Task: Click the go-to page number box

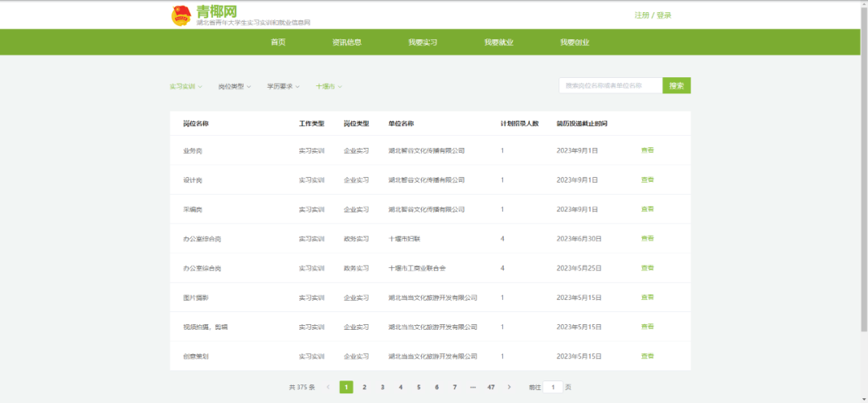Action: pyautogui.click(x=552, y=387)
